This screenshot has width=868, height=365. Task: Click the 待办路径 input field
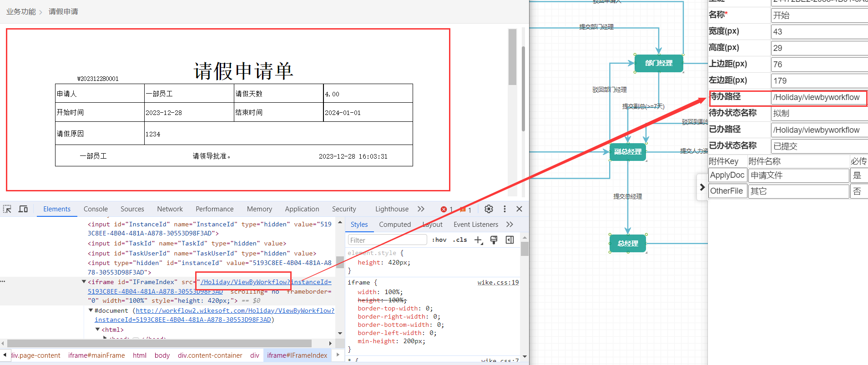coord(818,97)
